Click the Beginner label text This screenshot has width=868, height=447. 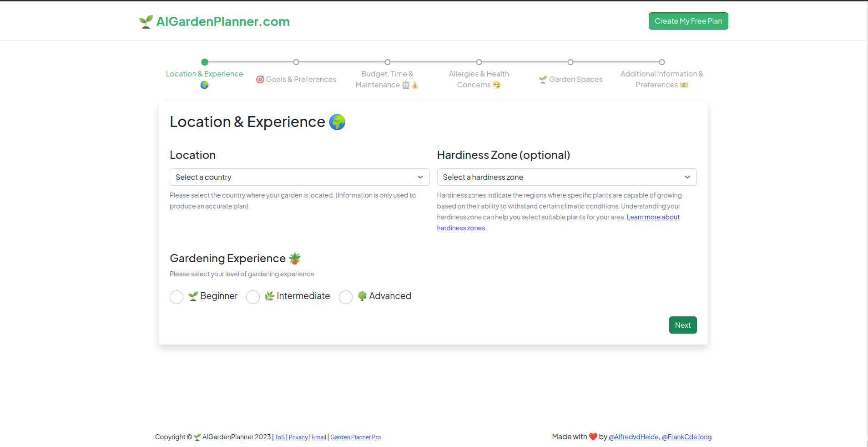coord(219,296)
